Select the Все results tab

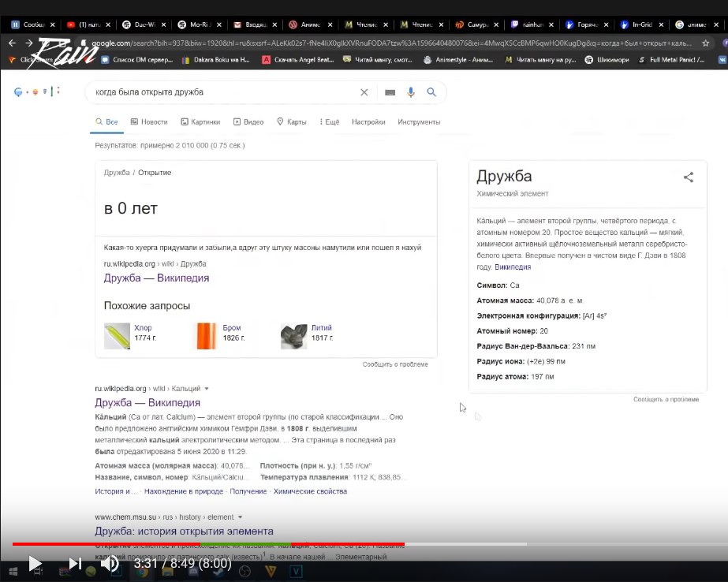click(106, 121)
